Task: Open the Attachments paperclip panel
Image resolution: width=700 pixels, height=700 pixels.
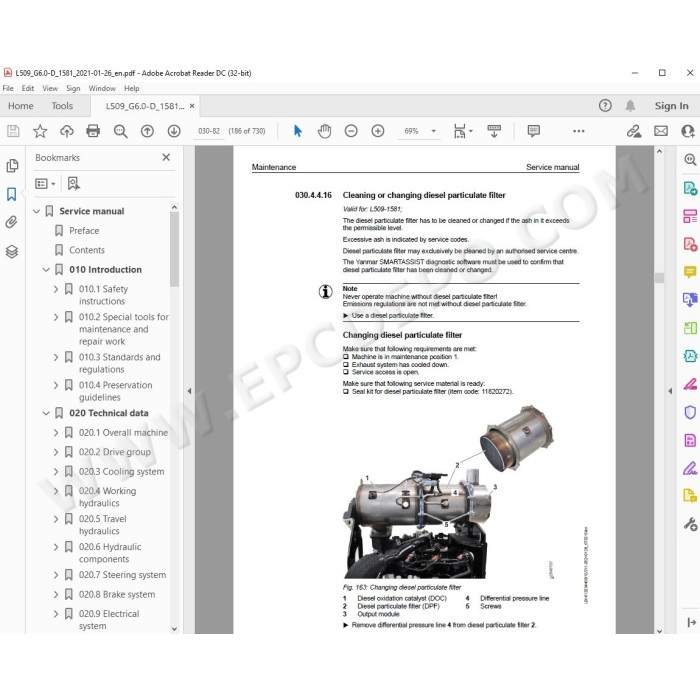Action: (12, 222)
